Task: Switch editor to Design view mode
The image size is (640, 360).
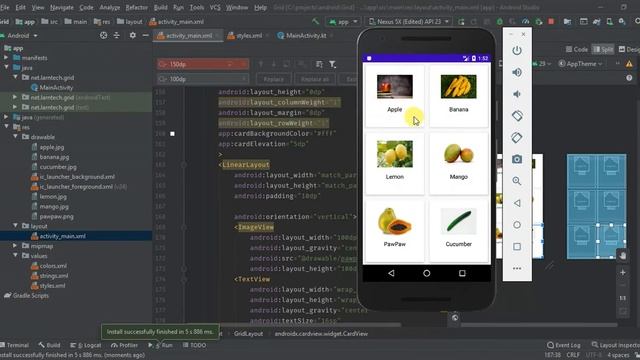Action: coord(629,49)
